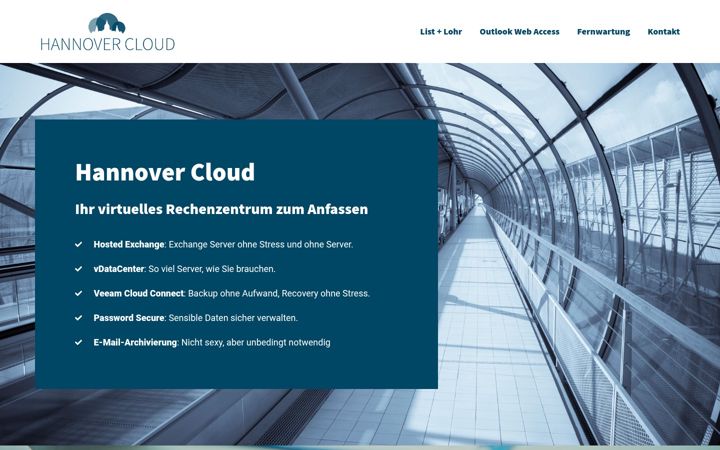Click the checkmark beside vDataCenter

pos(79,269)
